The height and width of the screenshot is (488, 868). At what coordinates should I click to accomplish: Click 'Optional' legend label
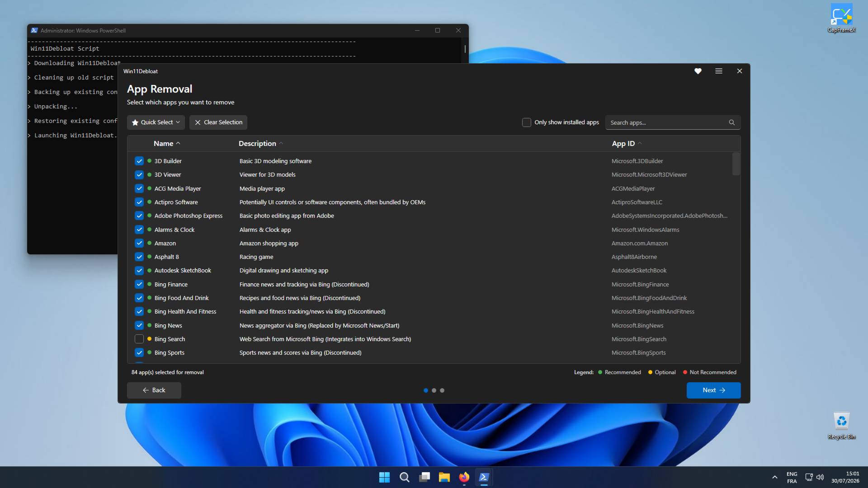[x=665, y=372]
